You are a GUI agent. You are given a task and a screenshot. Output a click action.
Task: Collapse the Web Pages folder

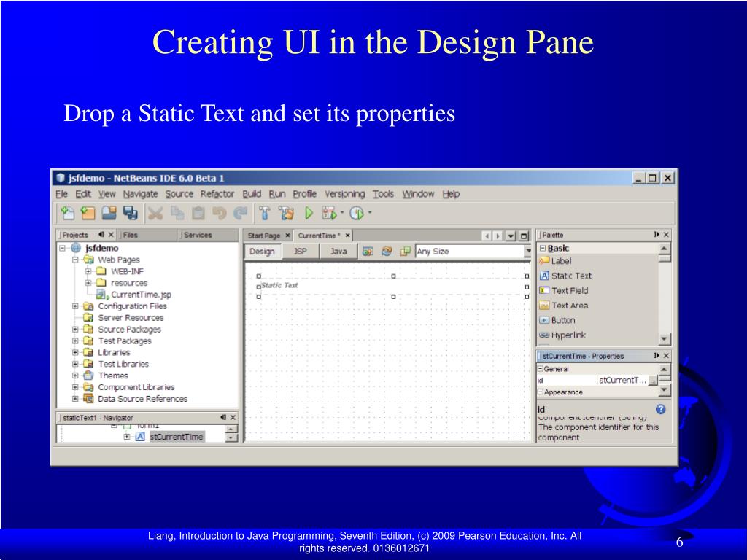(75, 260)
